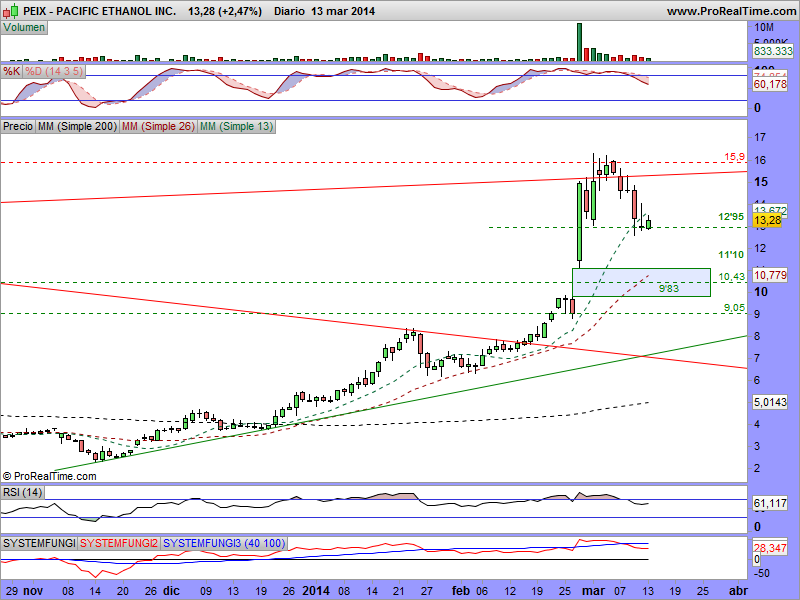Click the © ProRealTime.com copyright text

pos(49,476)
